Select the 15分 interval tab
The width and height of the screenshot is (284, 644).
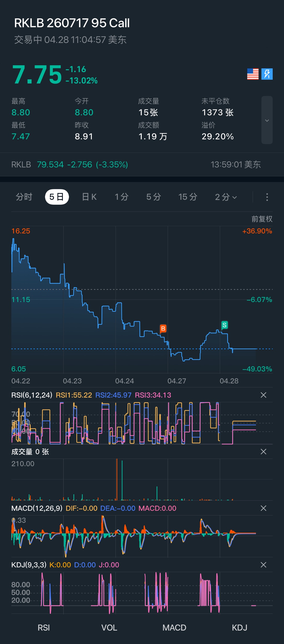point(188,197)
